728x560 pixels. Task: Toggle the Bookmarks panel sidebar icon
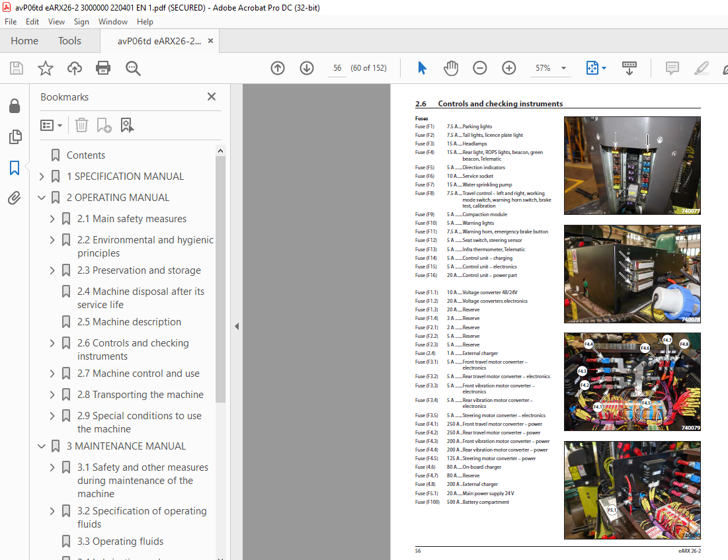point(15,168)
